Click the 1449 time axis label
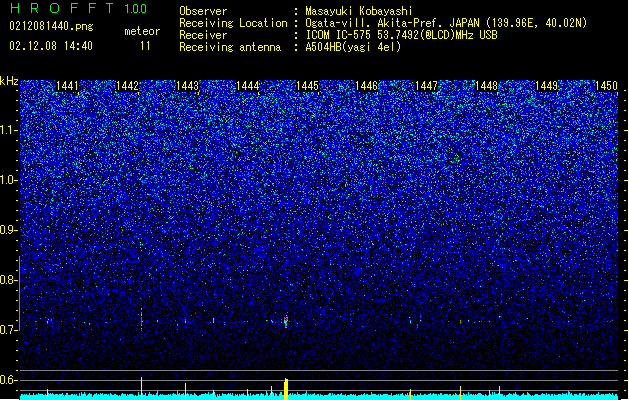The width and height of the screenshot is (629, 400). click(546, 86)
